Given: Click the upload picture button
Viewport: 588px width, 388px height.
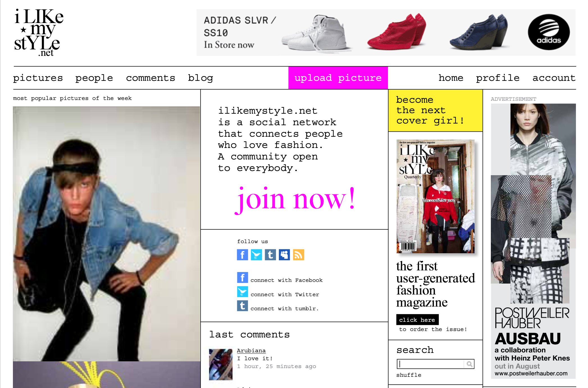Looking at the screenshot, I should 338,78.
